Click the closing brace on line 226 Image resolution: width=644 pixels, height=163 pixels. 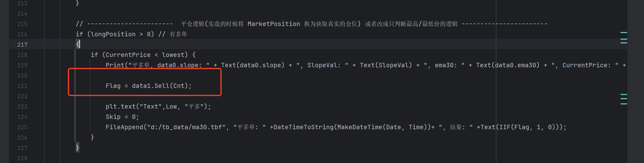92,137
